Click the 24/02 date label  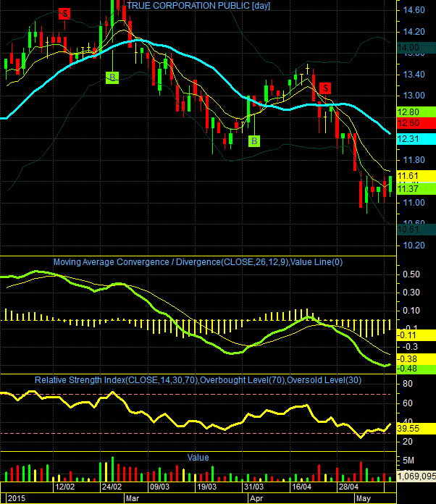point(112,487)
